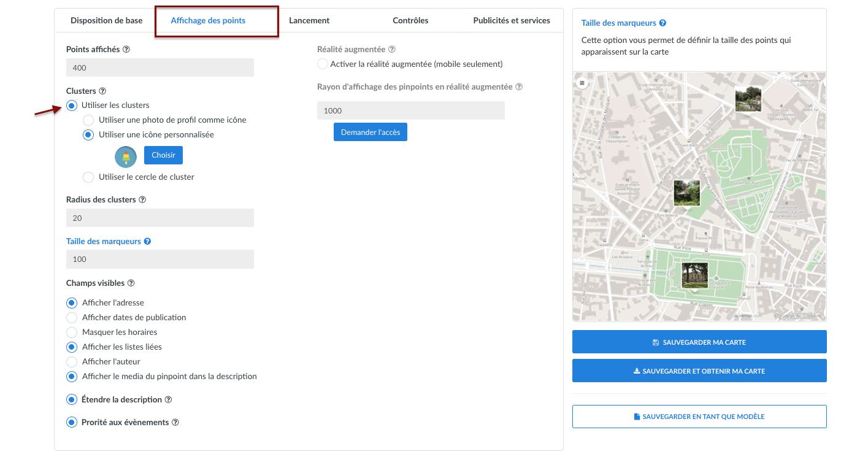Click Taille des marqueurs field showing 100
The width and height of the screenshot is (868, 465).
point(160,259)
